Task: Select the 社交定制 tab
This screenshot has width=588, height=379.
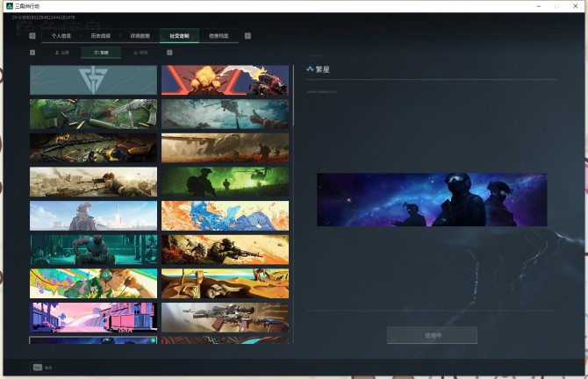Action: [x=179, y=36]
